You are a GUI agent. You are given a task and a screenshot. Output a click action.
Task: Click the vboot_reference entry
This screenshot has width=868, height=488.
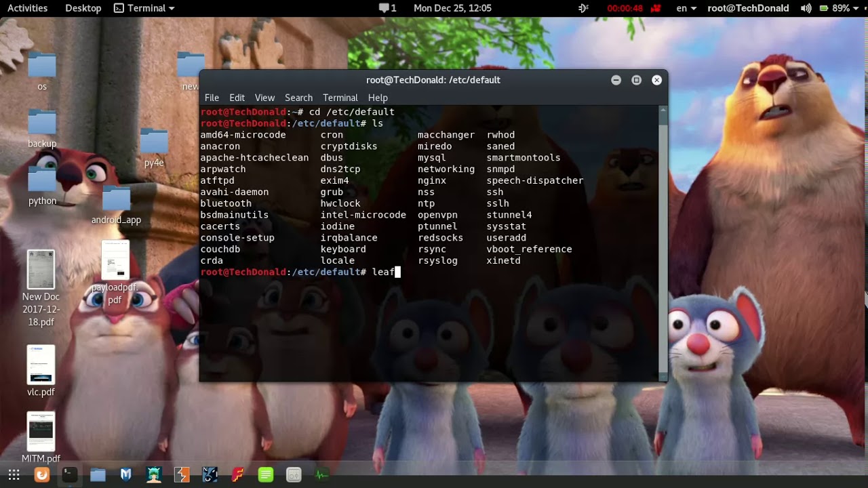529,249
